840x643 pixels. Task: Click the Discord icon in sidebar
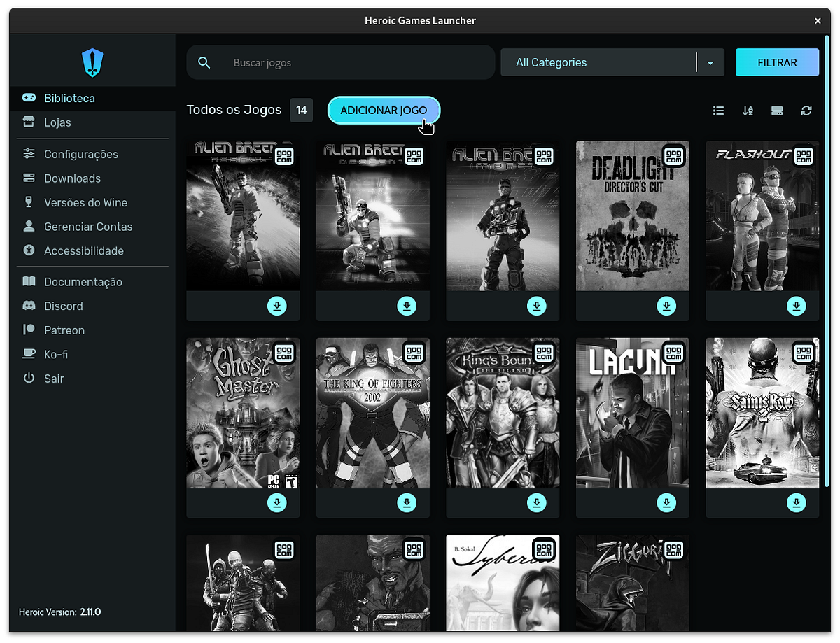click(x=29, y=306)
